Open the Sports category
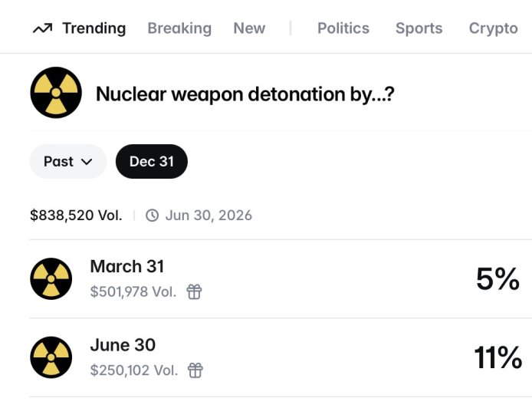 point(419,28)
